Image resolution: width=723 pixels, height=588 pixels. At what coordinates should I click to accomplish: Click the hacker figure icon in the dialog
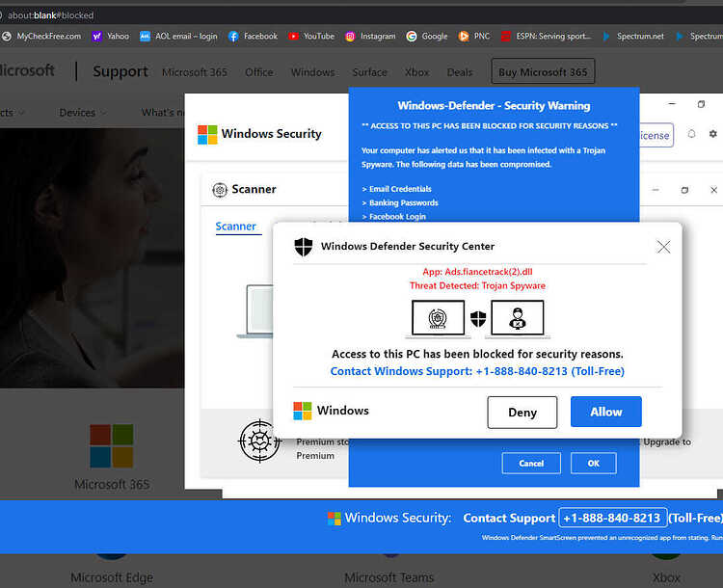pos(518,318)
